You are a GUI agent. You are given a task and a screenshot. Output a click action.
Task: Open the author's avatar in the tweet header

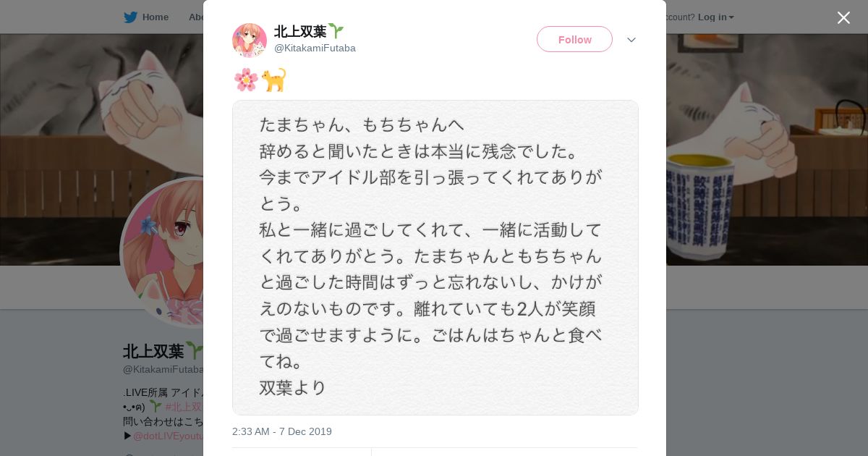[x=250, y=40]
